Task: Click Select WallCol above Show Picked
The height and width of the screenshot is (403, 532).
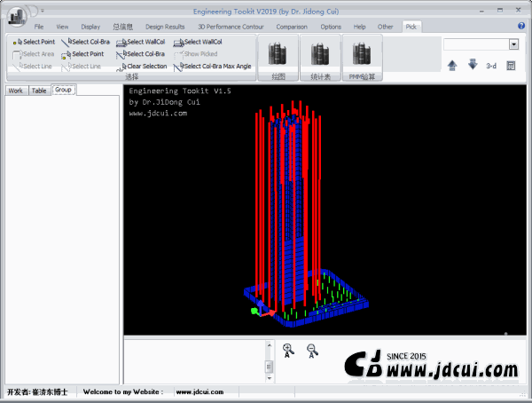Action: tap(198, 42)
